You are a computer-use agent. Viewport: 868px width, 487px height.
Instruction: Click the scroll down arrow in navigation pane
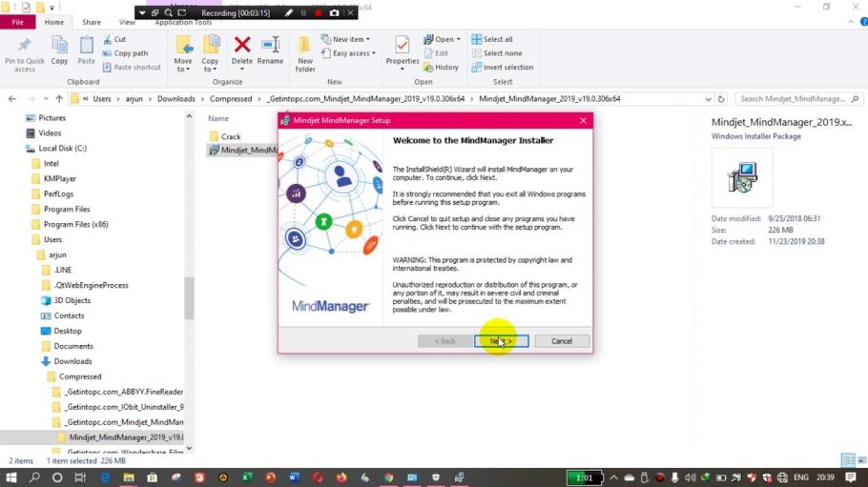[189, 449]
